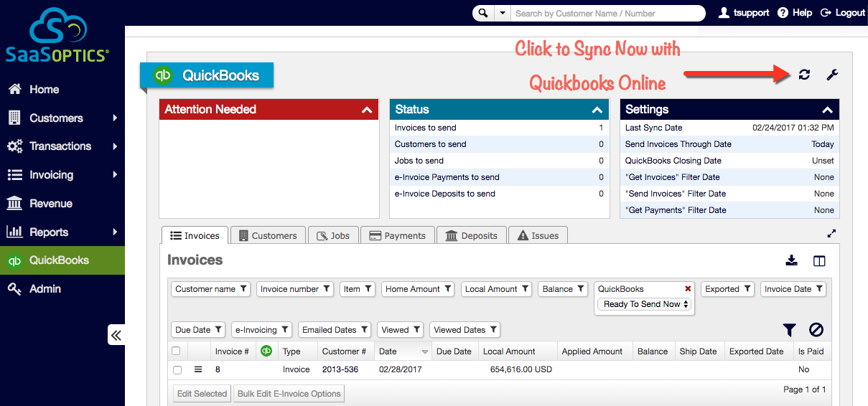
Task: Open the Invoice Date filter
Action: [793, 289]
